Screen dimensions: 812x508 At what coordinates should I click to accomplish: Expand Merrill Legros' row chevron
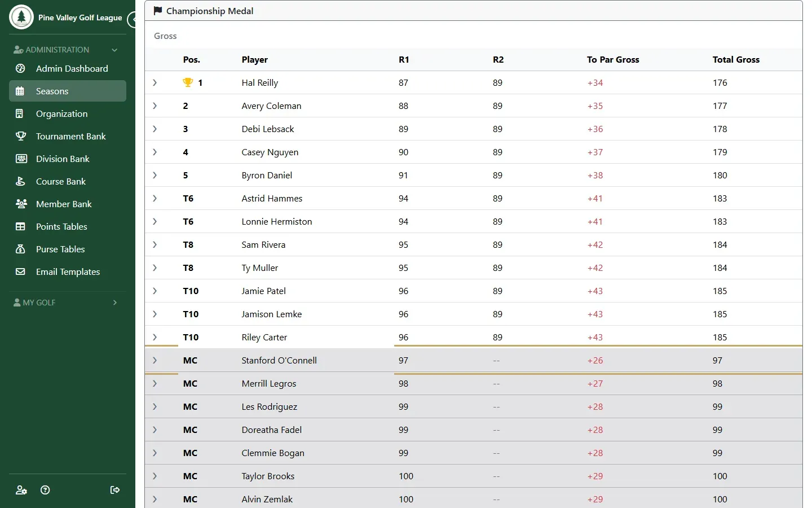click(x=155, y=383)
